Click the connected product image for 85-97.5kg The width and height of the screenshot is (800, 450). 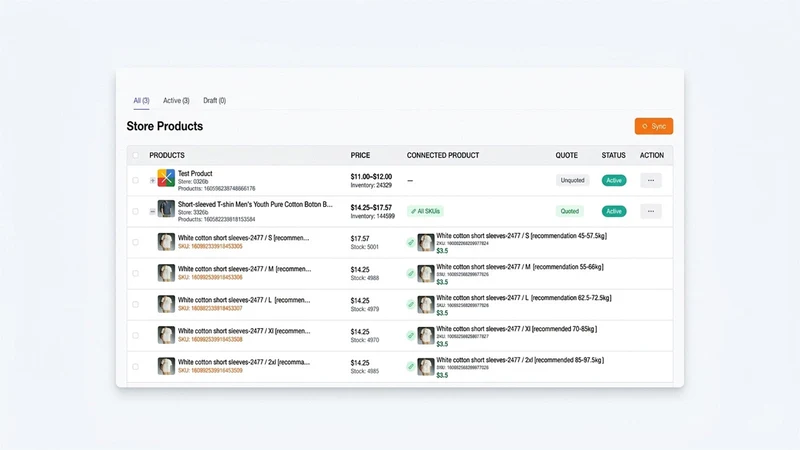[x=426, y=367]
